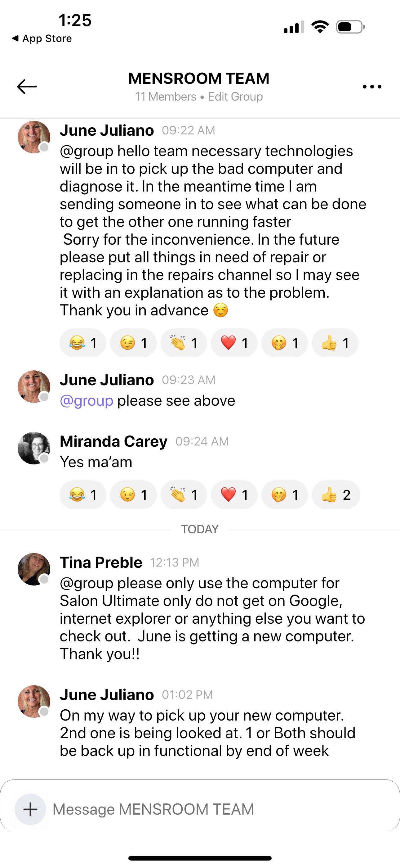Tap the plus attachment button

[x=30, y=809]
